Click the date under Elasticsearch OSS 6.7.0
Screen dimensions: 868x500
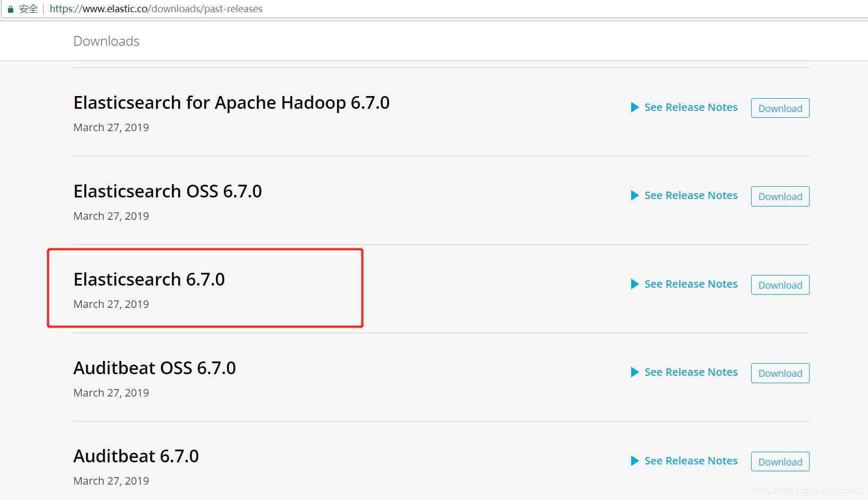point(111,216)
